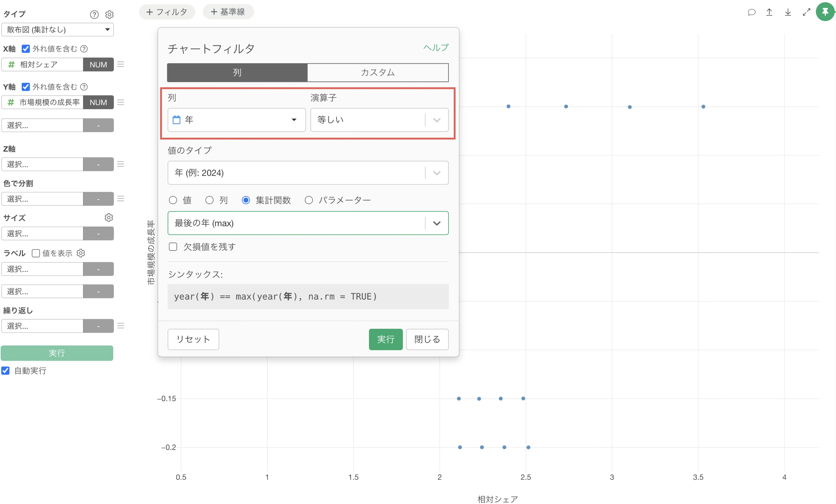Open chart type settings gear

pyautogui.click(x=109, y=15)
